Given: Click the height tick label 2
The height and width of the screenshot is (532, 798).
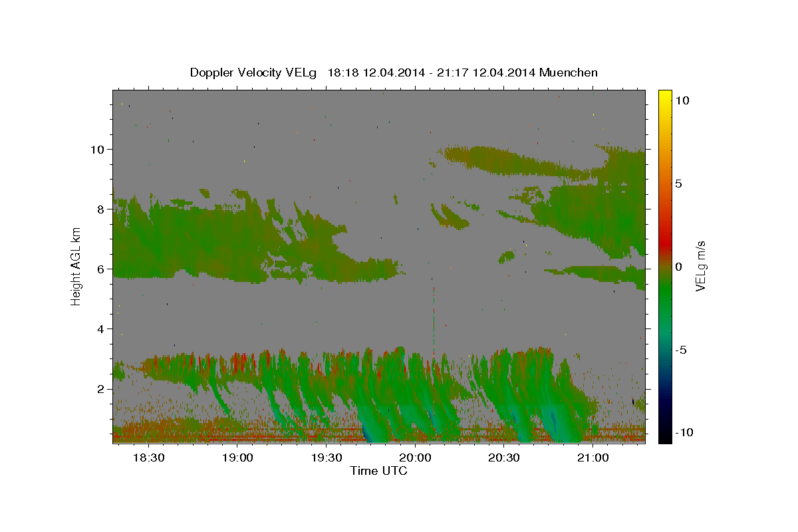Looking at the screenshot, I should point(102,389).
